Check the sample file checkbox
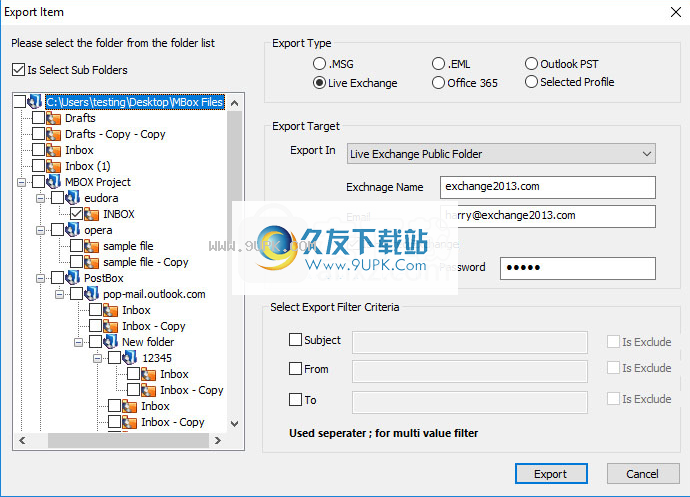Viewport: 690px width, 497px height. pyautogui.click(x=77, y=246)
